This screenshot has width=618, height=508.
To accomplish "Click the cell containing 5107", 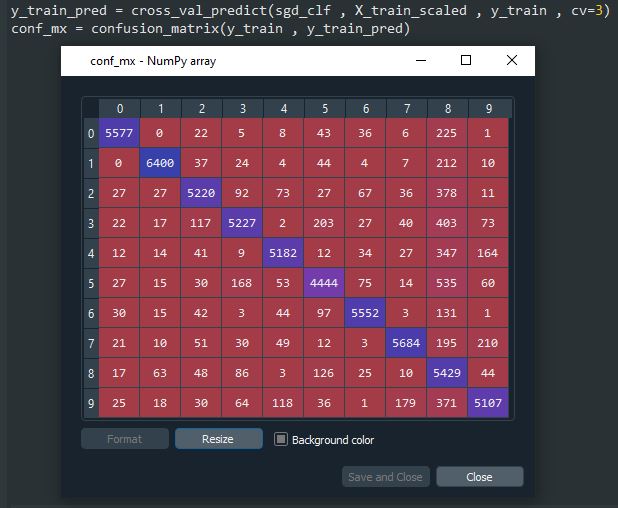I will [488, 403].
